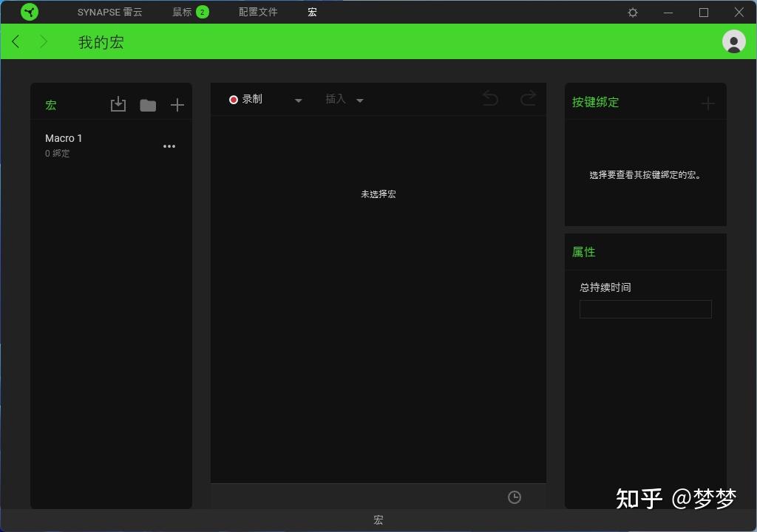Viewport: 757px width, 532px height.
Task: Switch to the 配置文件 tab
Action: click(258, 12)
